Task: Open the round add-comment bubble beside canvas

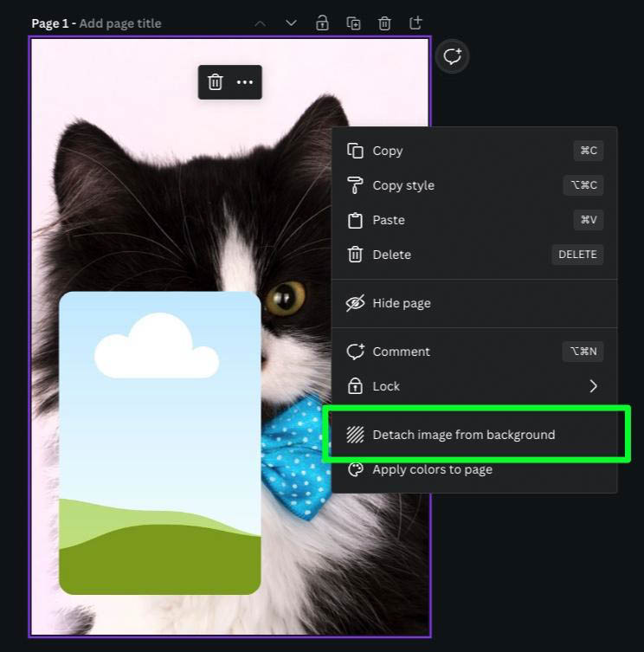Action: click(453, 56)
